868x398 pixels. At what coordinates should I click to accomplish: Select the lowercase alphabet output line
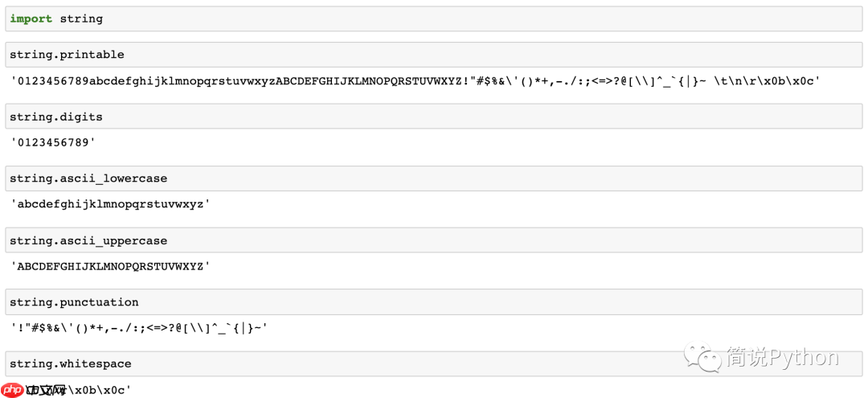coord(110,204)
